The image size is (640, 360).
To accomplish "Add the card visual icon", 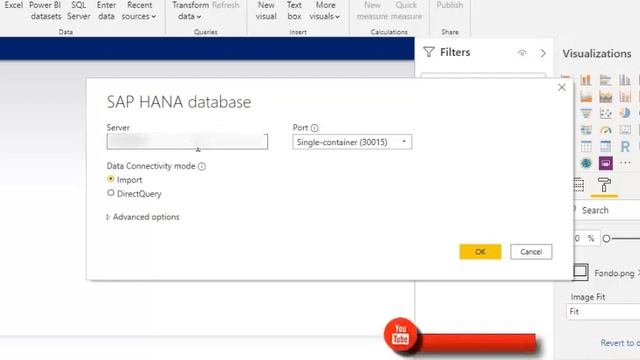I will coord(624,130).
